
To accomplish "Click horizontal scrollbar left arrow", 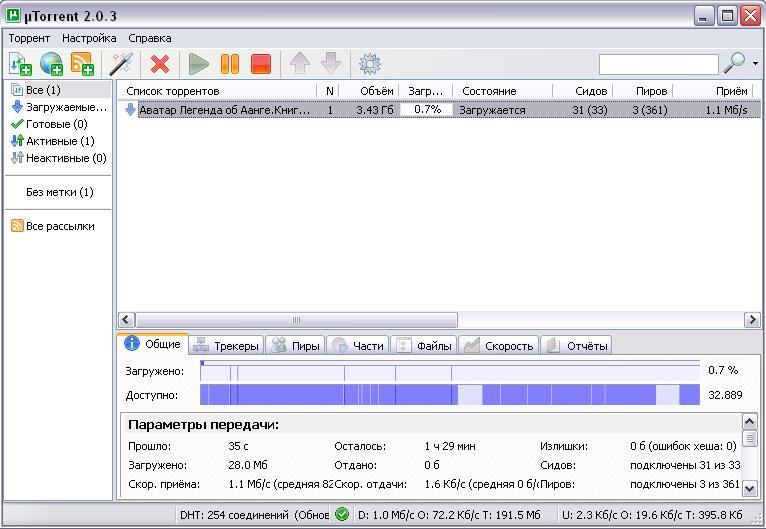I will coord(126,320).
